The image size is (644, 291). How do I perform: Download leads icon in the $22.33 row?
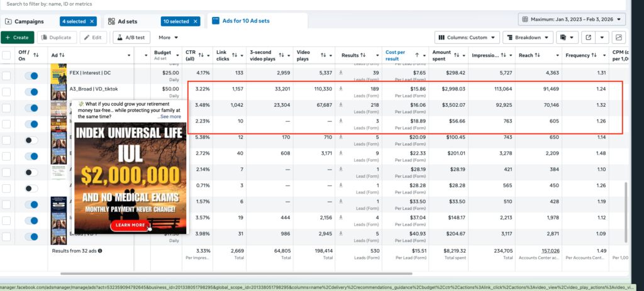tap(340, 153)
